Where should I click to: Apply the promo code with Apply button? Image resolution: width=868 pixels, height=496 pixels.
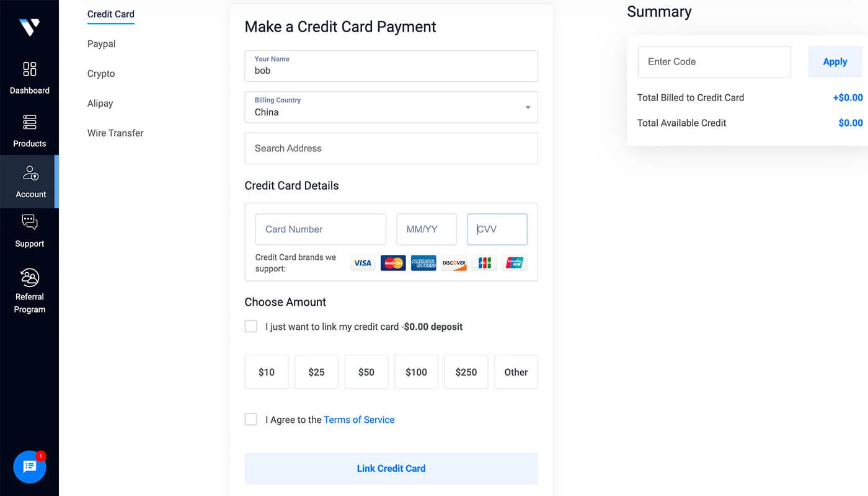point(835,61)
